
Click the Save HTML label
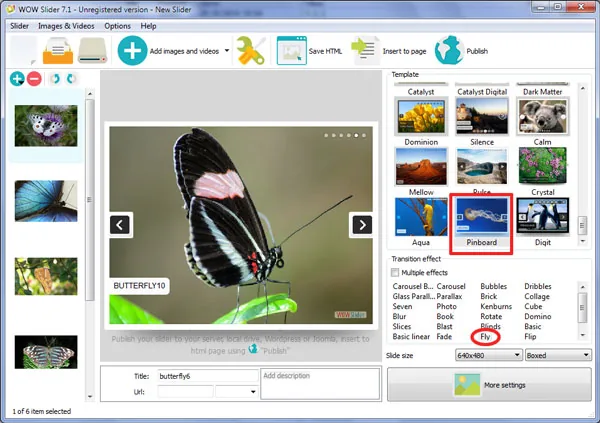tap(325, 51)
